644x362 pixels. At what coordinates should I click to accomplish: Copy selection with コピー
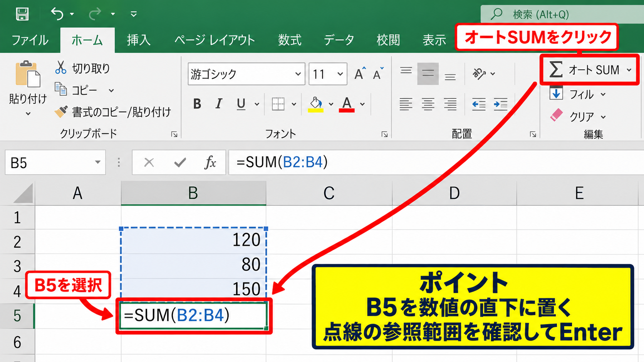pyautogui.click(x=76, y=90)
